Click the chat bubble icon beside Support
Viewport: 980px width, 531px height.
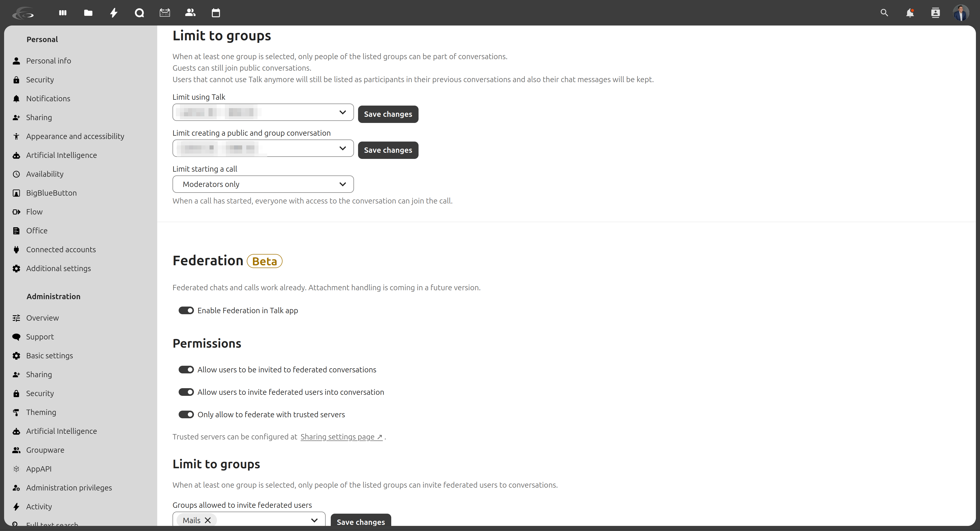pyautogui.click(x=16, y=337)
